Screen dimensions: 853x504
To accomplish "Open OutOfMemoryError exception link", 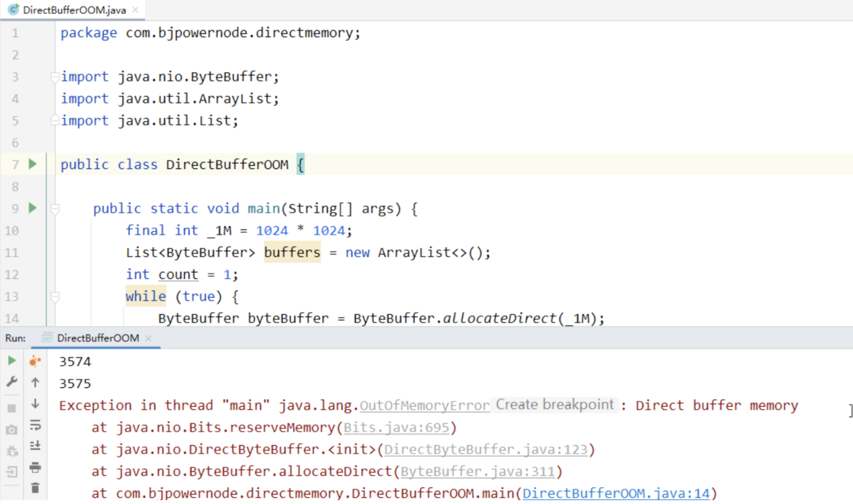I will (424, 406).
